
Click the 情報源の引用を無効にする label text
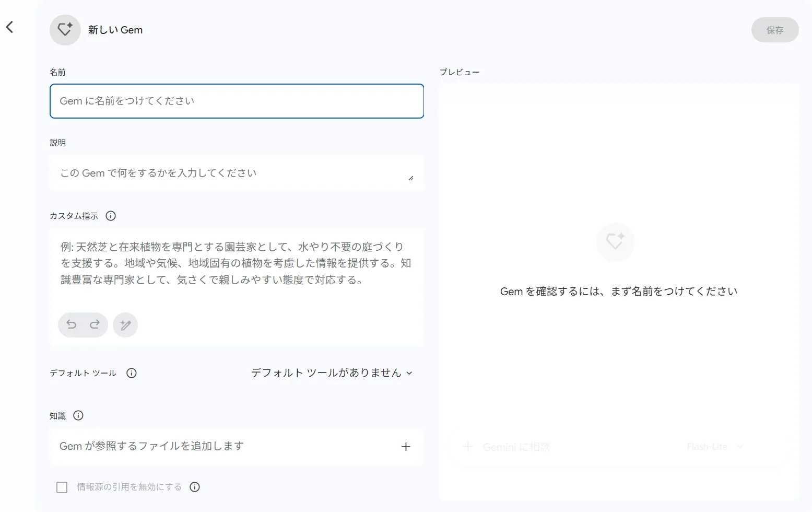click(x=130, y=487)
